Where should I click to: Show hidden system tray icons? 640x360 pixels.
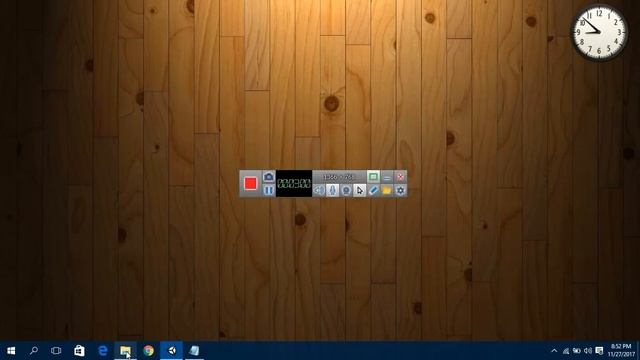click(x=554, y=351)
